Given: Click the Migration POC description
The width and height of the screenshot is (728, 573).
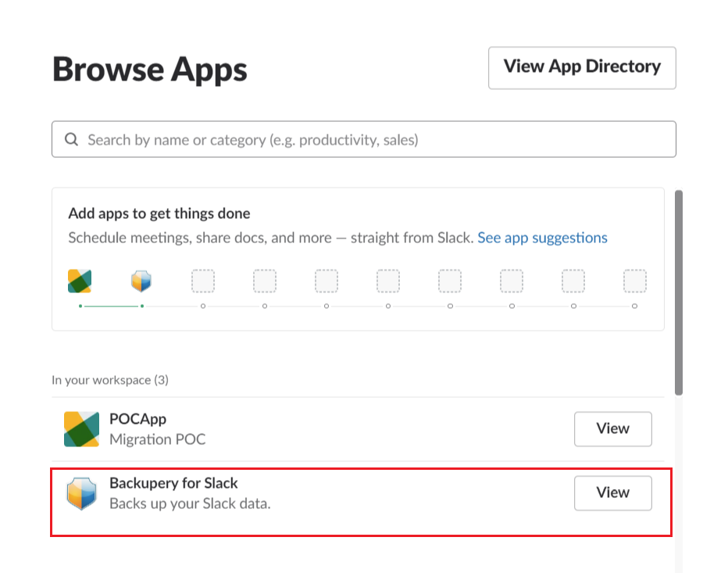Looking at the screenshot, I should pyautogui.click(x=157, y=439).
